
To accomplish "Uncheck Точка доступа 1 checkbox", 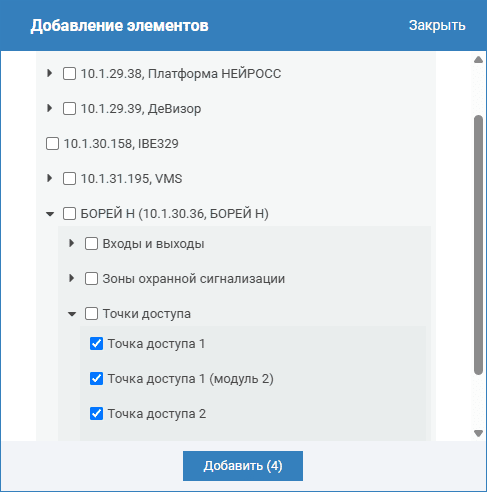I will pos(96,344).
